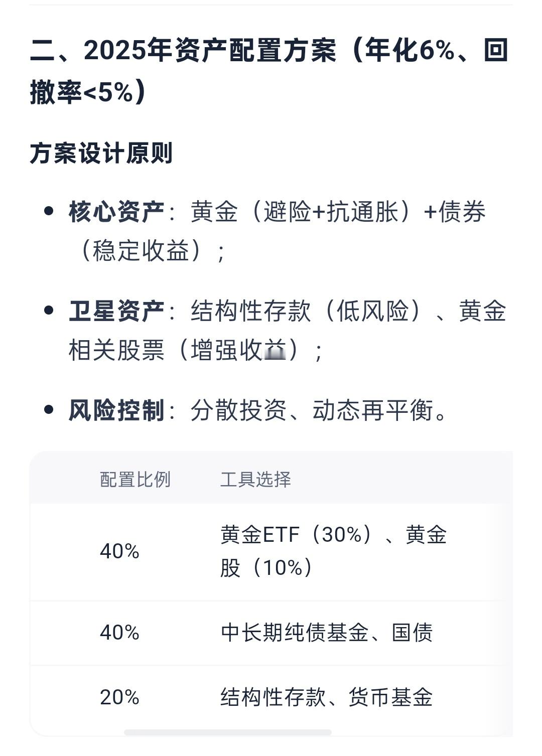Screen dimensions: 542x756
Task: Tap the bold 核心资产 label
Action: pyautogui.click(x=116, y=212)
